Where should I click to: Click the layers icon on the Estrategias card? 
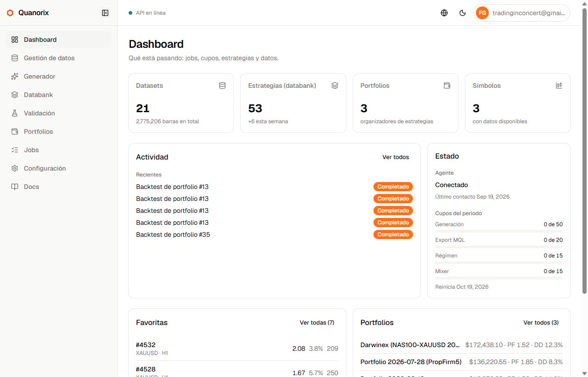click(x=335, y=86)
